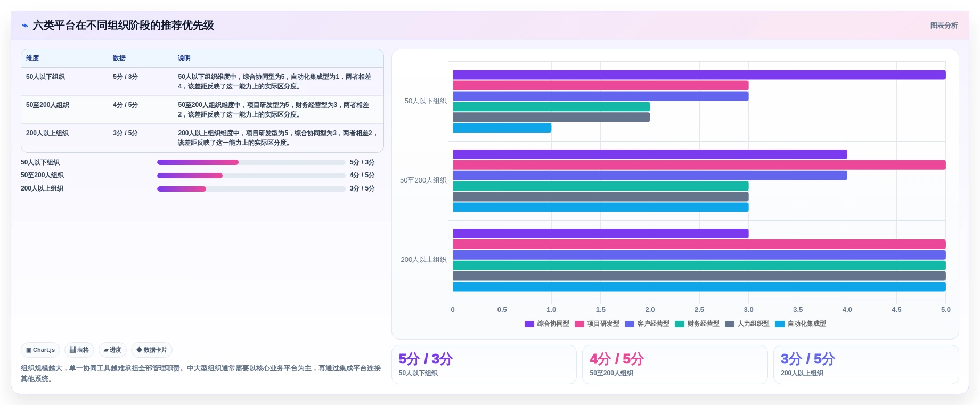Viewport: 980px width, 405px height.
Task: Select the 50至200人组织 table row label
Action: coord(47,105)
